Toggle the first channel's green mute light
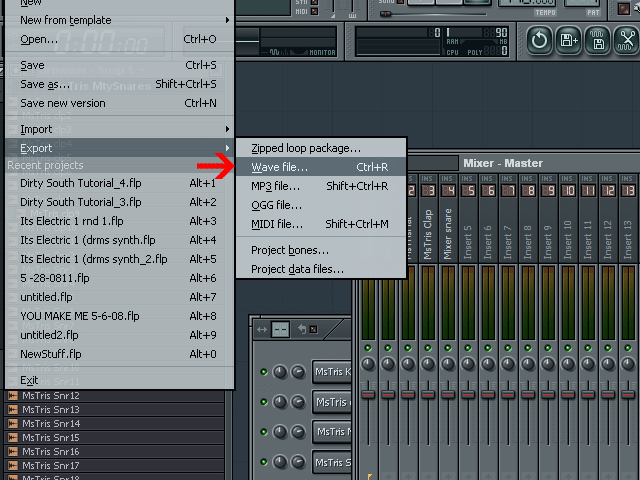This screenshot has width=640, height=480. click(x=264, y=372)
